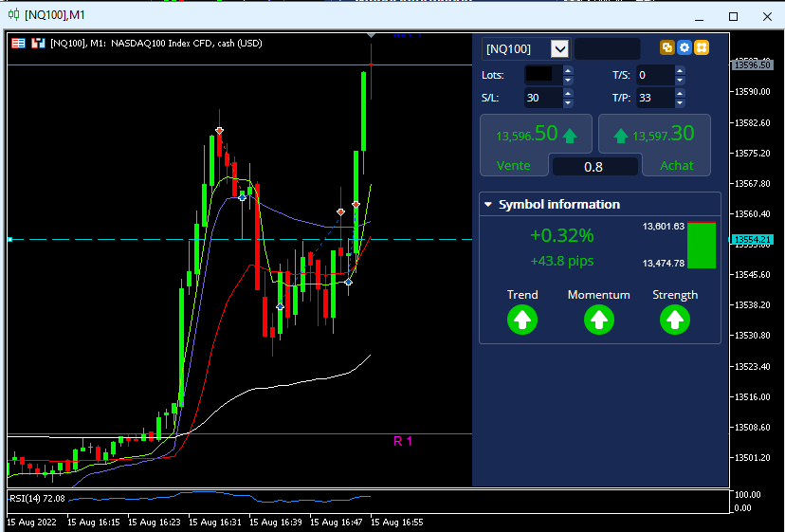Click the Trend up-arrow indicator
Screen dimensions: 785x532
[522, 320]
